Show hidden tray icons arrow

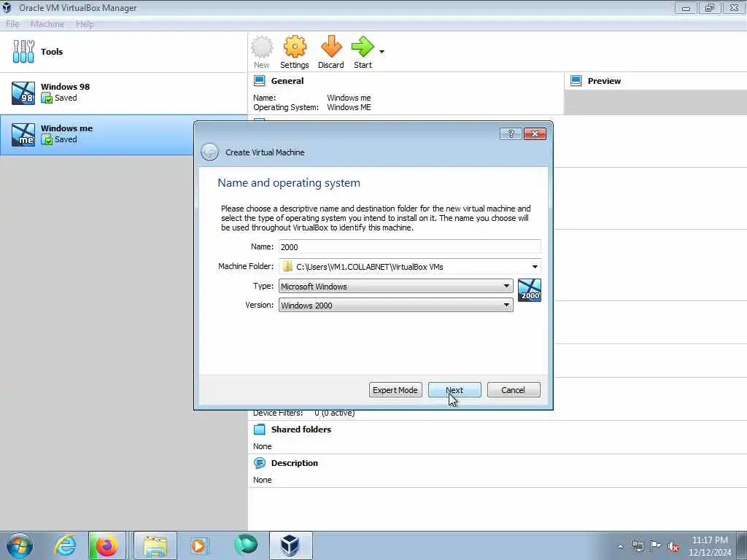pyautogui.click(x=620, y=547)
